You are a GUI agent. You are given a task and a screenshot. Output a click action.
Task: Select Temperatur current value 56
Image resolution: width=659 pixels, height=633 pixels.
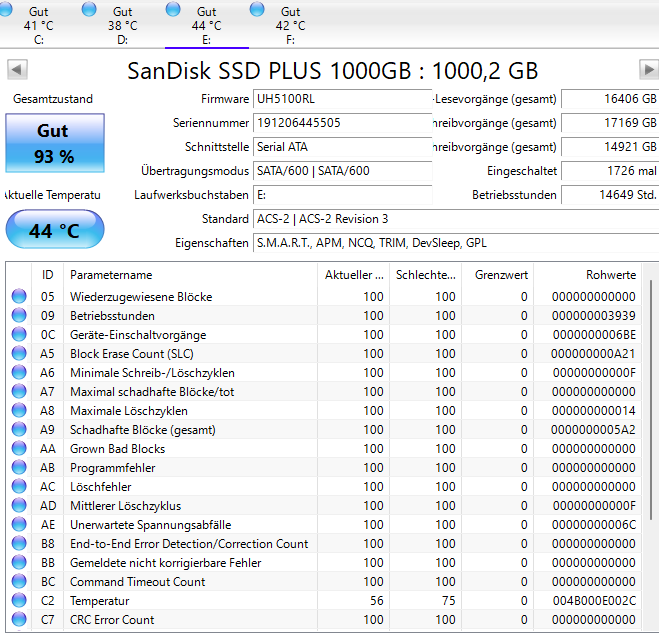[377, 601]
